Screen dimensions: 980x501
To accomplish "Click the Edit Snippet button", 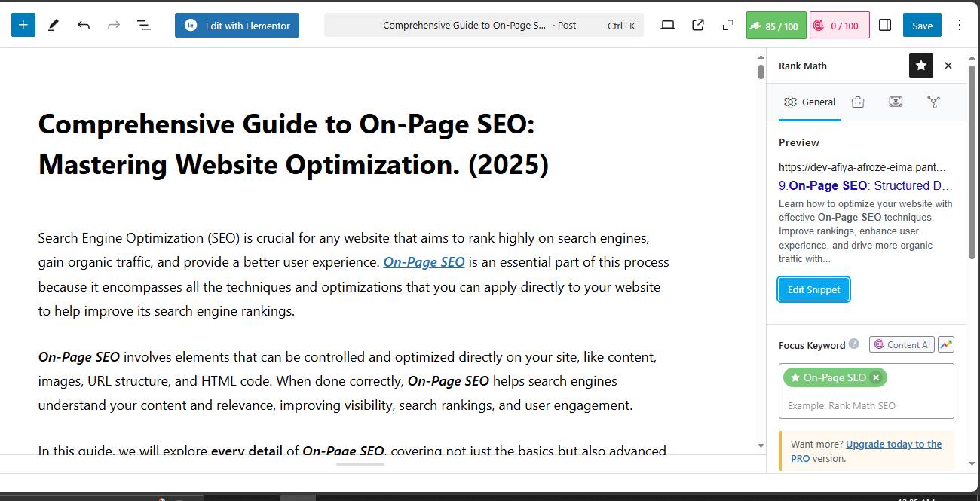I will coord(813,289).
